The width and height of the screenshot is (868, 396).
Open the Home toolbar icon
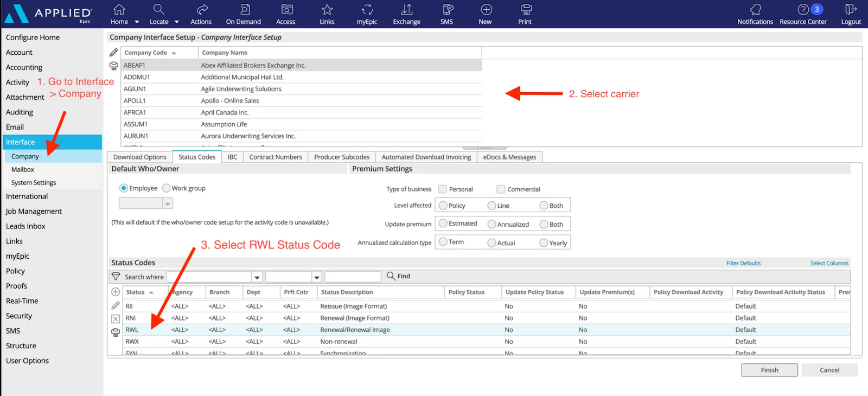(x=119, y=10)
